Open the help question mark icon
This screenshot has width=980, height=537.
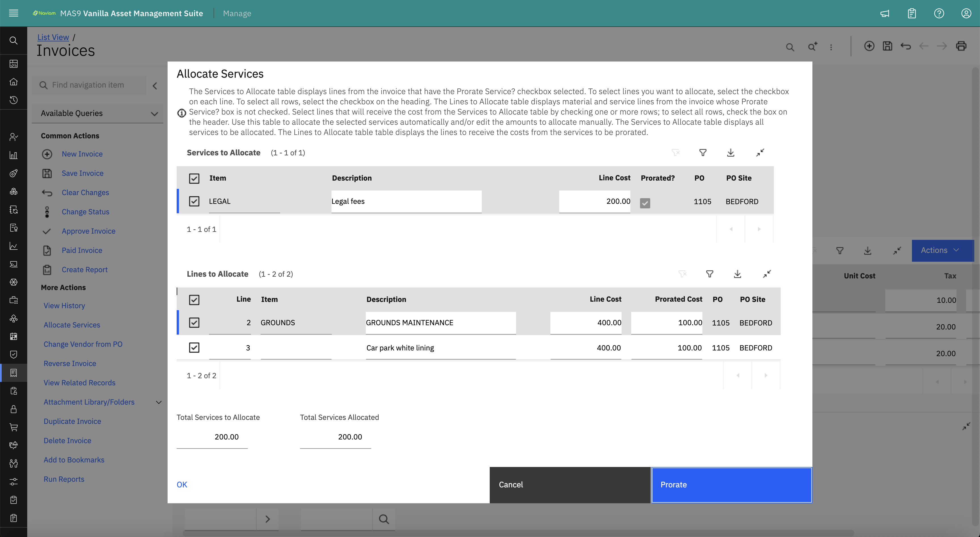(x=939, y=13)
